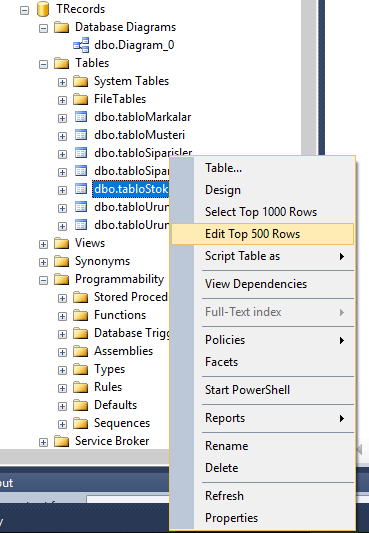Image resolution: width=369 pixels, height=533 pixels.
Task: Expand the Synonyms folder node
Action: 43,263
